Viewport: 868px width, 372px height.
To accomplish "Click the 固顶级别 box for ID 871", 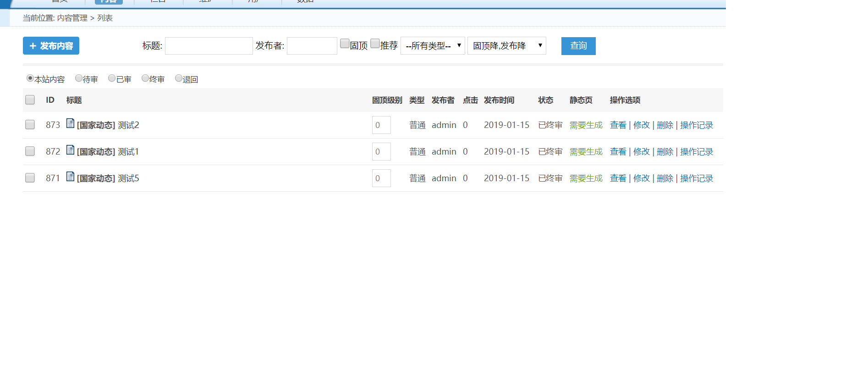I will (x=381, y=178).
